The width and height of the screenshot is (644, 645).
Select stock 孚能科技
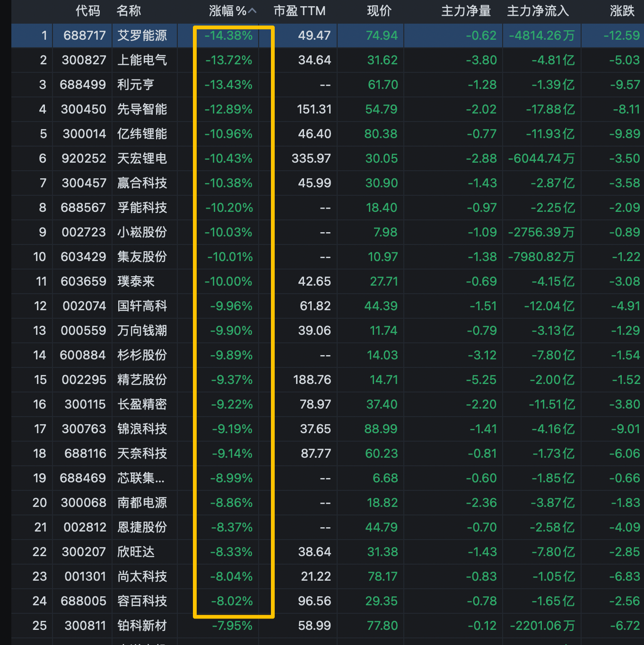142,208
